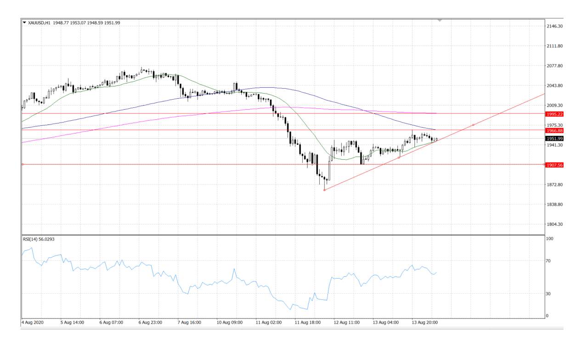Screen dimensions: 588x364
Task: Click the RSI scale value 0
Action: tap(548, 316)
